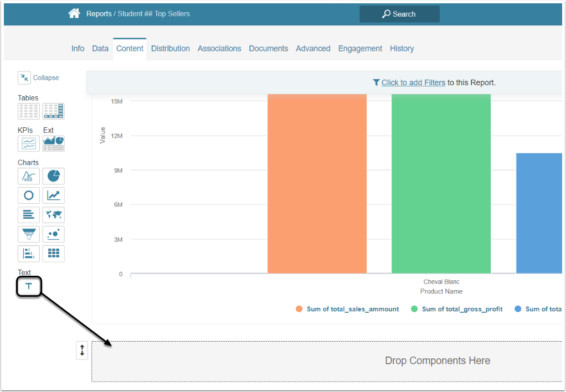Open the Distribution tab

click(171, 48)
